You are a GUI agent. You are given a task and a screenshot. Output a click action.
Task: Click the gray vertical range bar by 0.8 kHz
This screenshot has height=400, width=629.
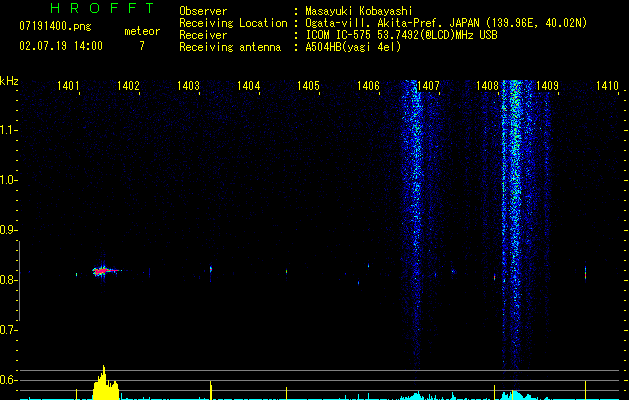(x=19, y=281)
